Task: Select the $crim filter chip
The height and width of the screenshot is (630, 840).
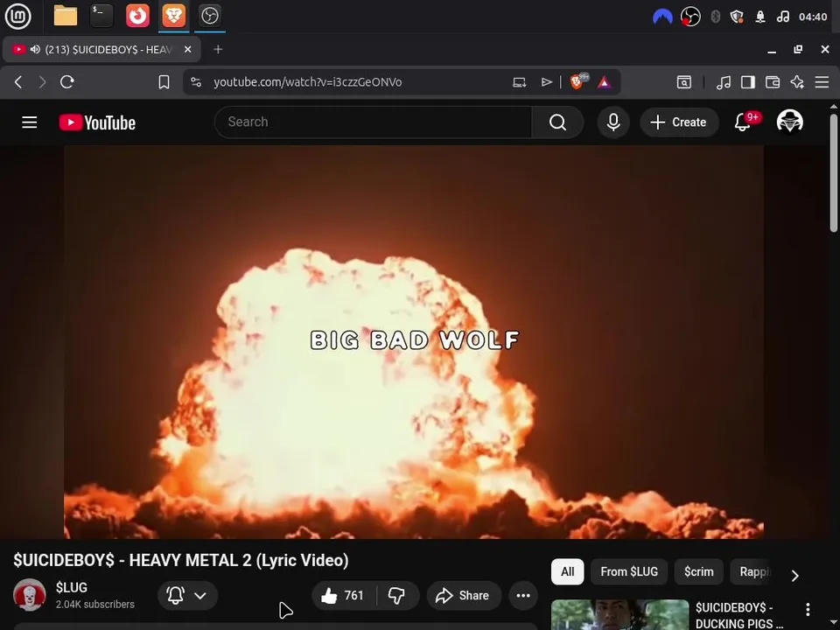Action: click(698, 571)
